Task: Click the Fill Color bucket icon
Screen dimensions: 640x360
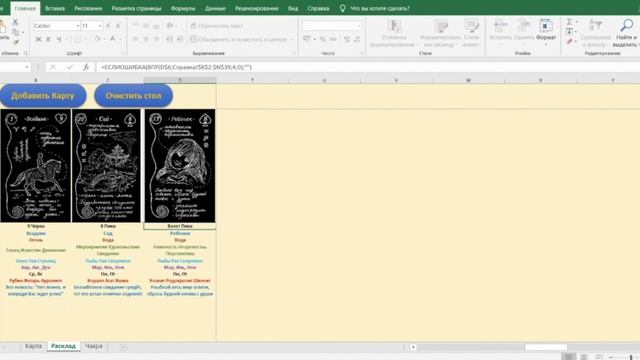Action: [x=97, y=39]
